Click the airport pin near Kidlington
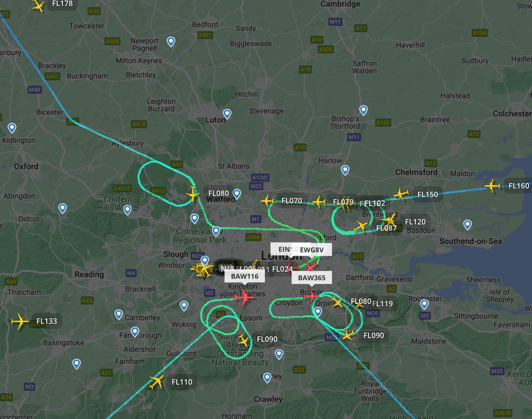The width and height of the screenshot is (532, 419). [x=12, y=128]
